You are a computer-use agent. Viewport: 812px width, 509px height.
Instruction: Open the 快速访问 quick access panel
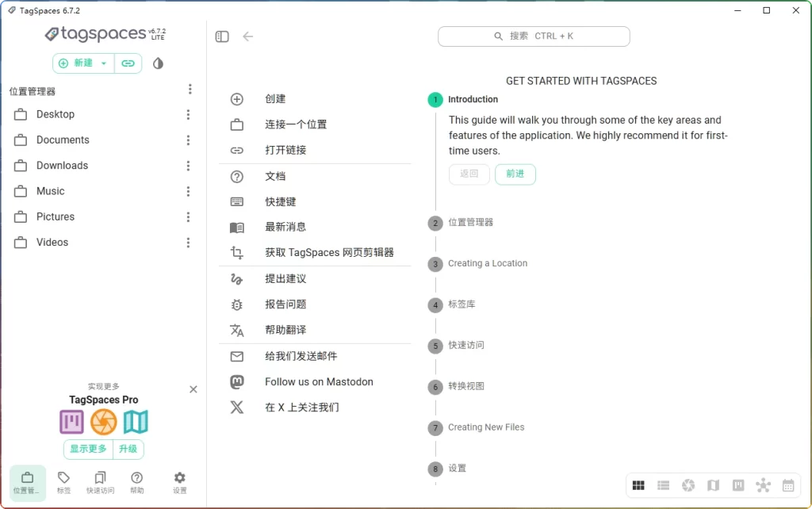click(x=100, y=482)
